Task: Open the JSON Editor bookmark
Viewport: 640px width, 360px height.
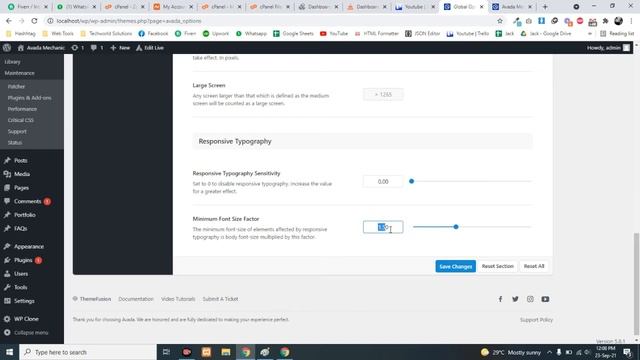Action: click(422, 33)
